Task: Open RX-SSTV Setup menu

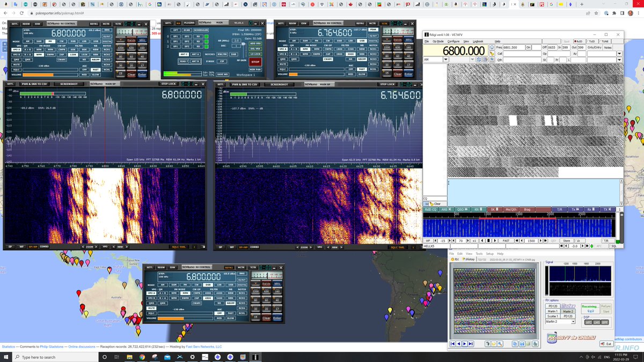Action: point(490,254)
